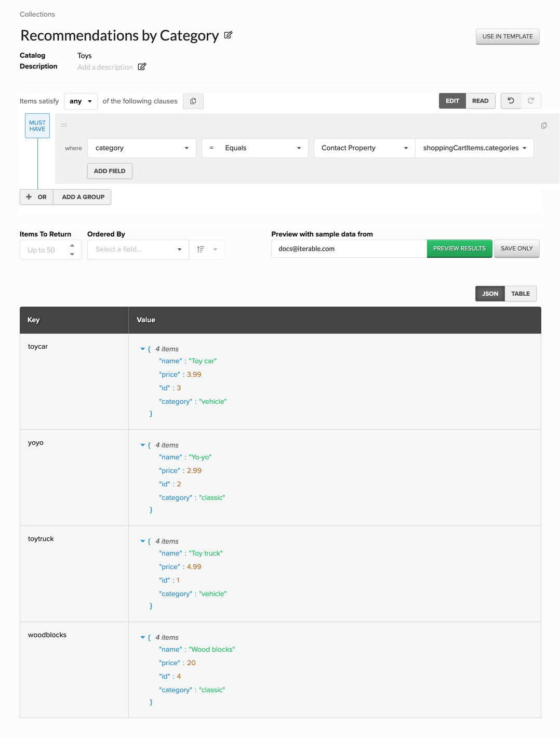
Task: Click 'Add a description' placeholder
Action: pos(105,67)
